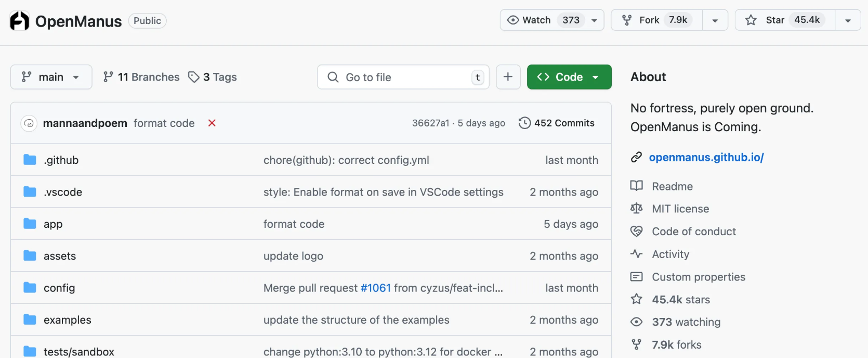Click the plus Add file button
868x358 pixels.
[508, 77]
